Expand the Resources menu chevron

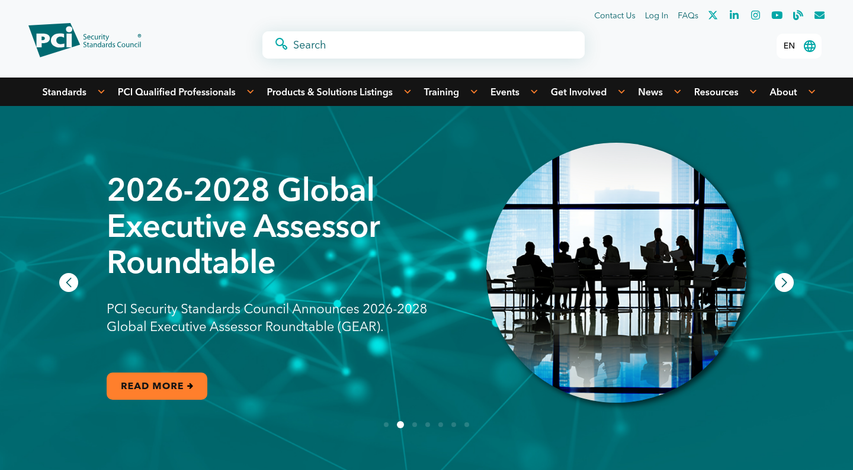[x=753, y=92]
